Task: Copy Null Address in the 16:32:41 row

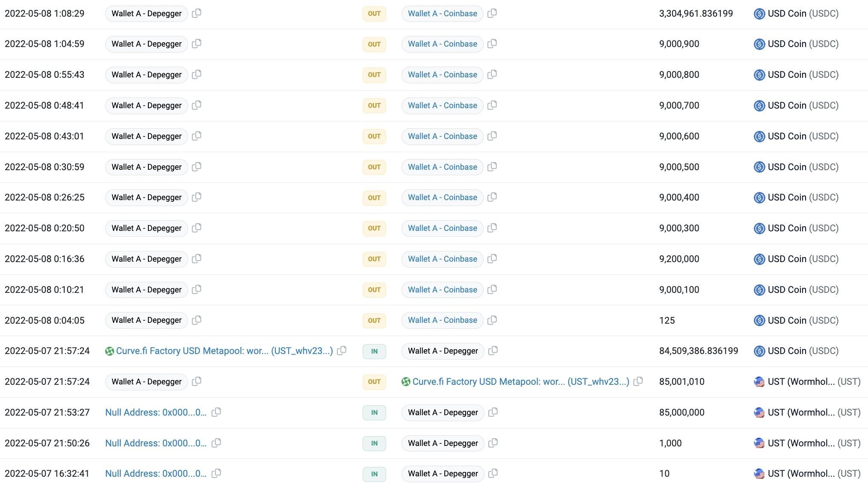Action: coord(216,473)
